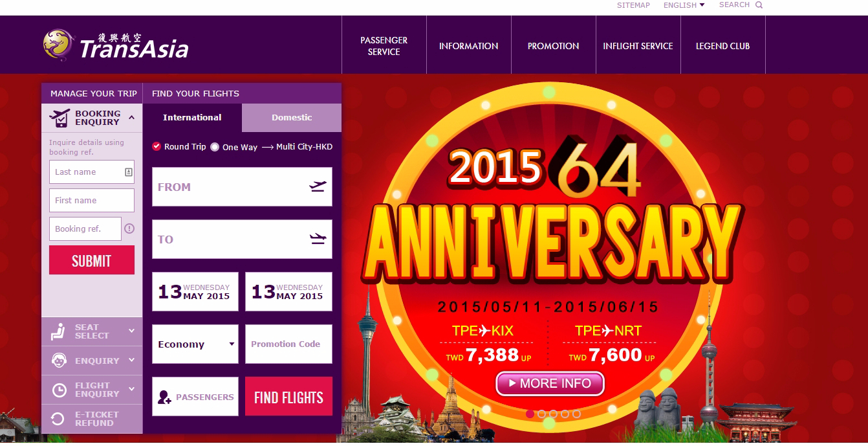
Task: Select the Round Trip option
Action: coord(179,147)
